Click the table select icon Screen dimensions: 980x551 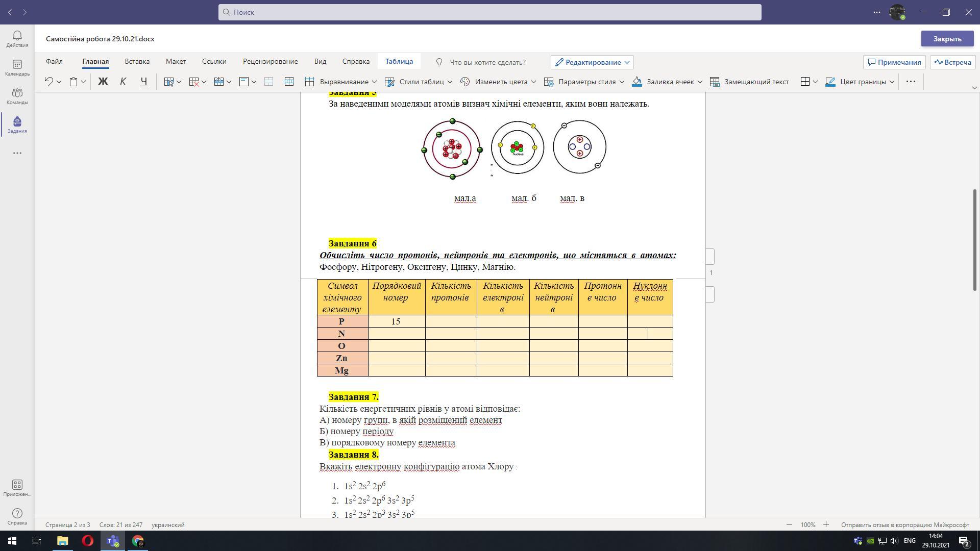(x=169, y=82)
